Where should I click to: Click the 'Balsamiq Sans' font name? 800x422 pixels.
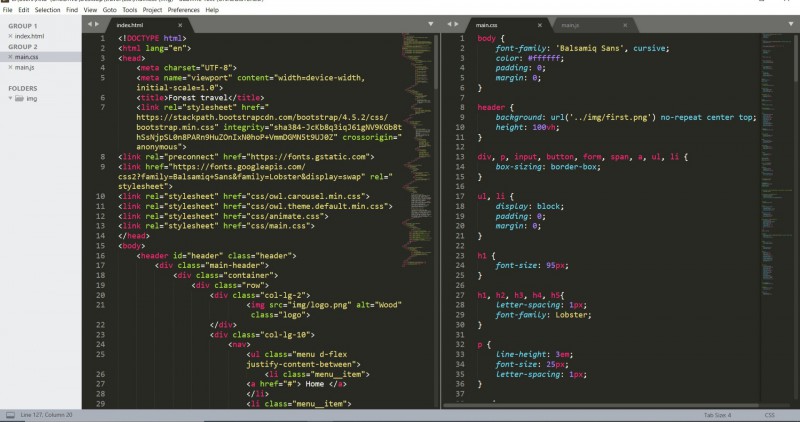click(x=589, y=48)
